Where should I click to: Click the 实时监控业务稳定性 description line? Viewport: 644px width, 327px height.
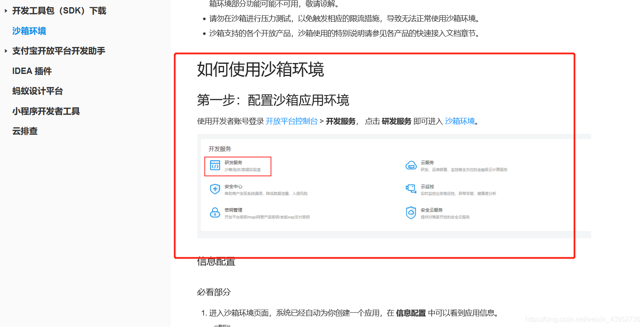tap(458, 193)
